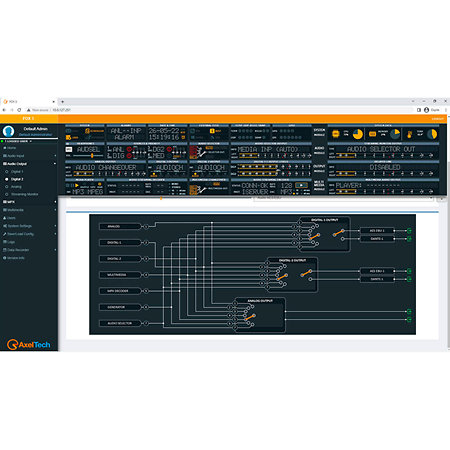Click the yellow CPU chip icon

tap(336, 134)
